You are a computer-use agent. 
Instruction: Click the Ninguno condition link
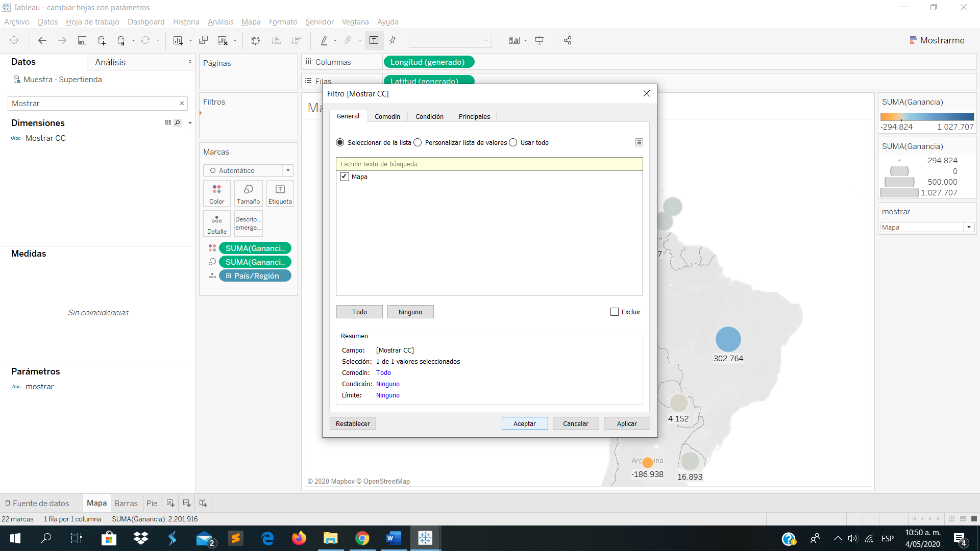[x=387, y=384]
